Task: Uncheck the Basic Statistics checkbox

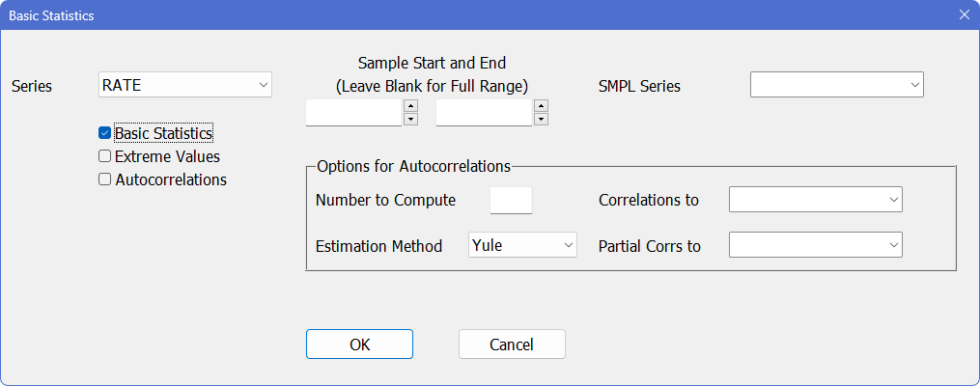Action: tap(105, 133)
